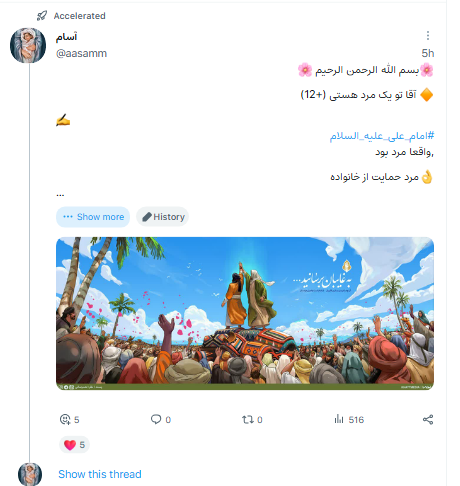Click the small avatar beside thread link
Viewport: 460px width, 486px height.
click(x=30, y=474)
